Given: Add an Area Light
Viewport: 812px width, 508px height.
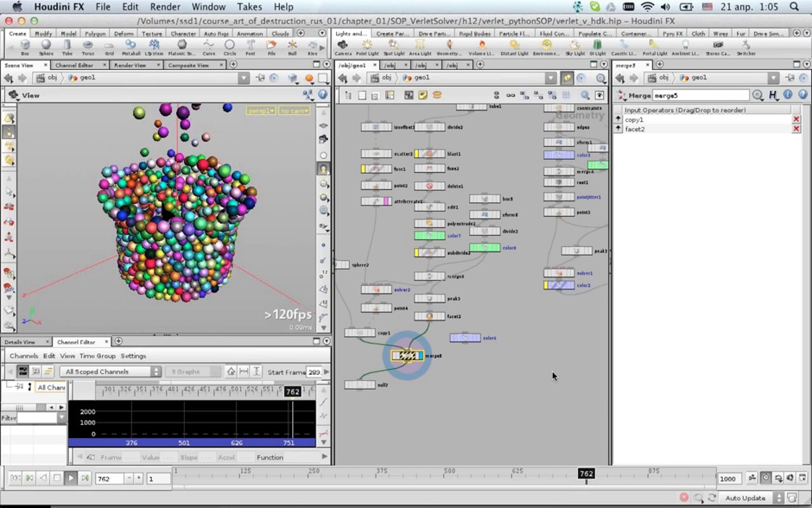Looking at the screenshot, I should pos(420,47).
